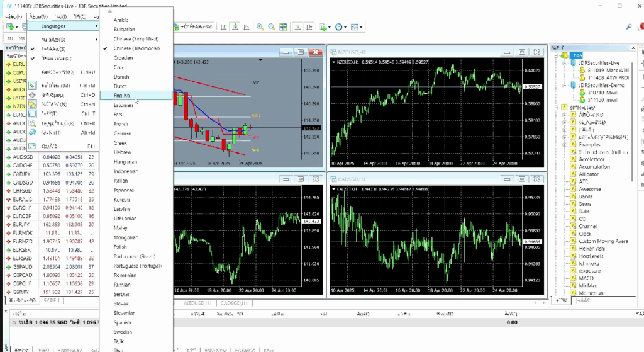The width and height of the screenshot is (644, 352).
Task: Click the Ctrl+N navigator folder icon
Action: (x=33, y=105)
